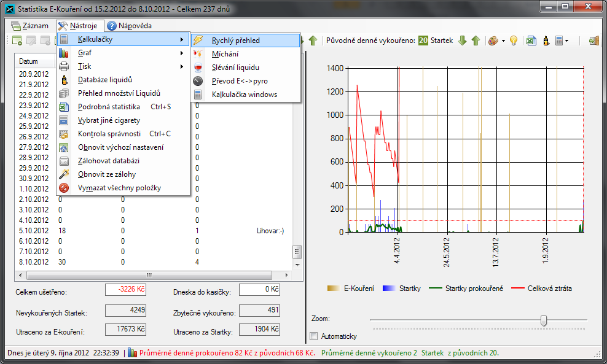
Task: Click the Excel export toolbar icon
Action: [x=531, y=41]
